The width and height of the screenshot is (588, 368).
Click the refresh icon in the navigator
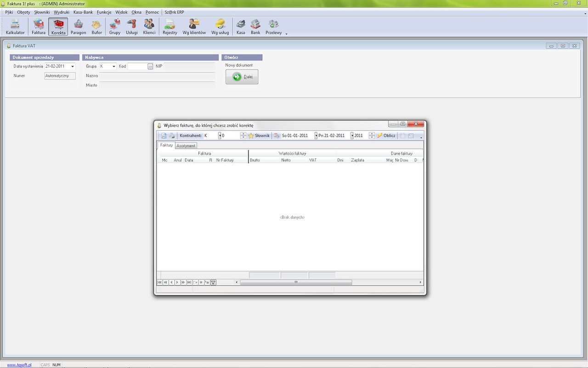pyautogui.click(x=195, y=282)
